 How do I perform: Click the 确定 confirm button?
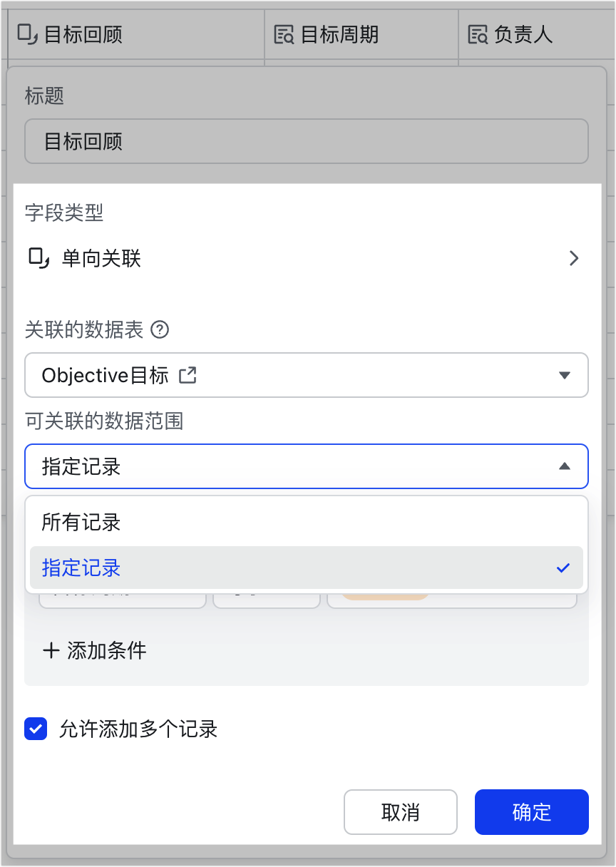click(532, 812)
